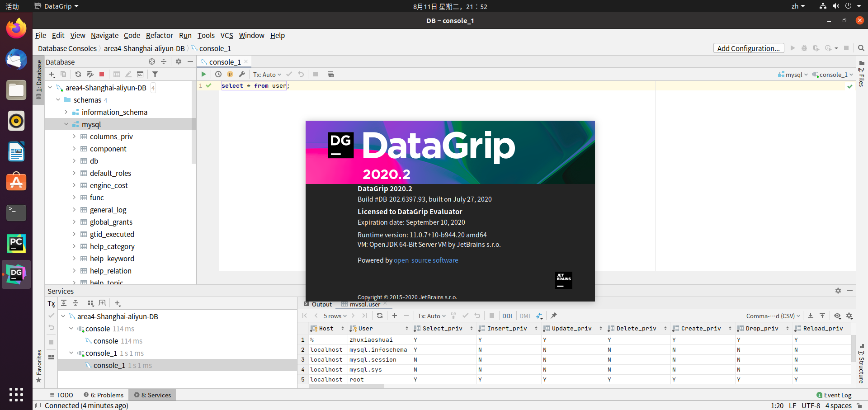This screenshot has width=868, height=410.
Task: Disconnect data source with red stop icon
Action: [102, 74]
